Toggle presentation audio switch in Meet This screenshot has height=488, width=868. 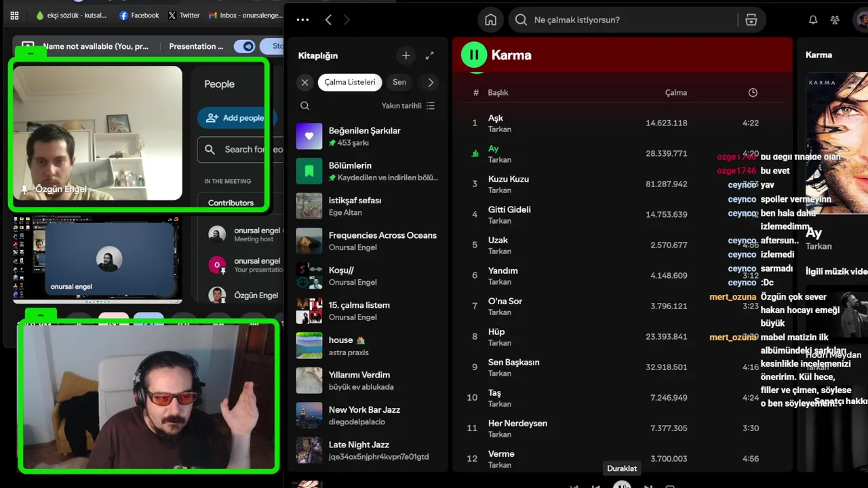(x=244, y=46)
